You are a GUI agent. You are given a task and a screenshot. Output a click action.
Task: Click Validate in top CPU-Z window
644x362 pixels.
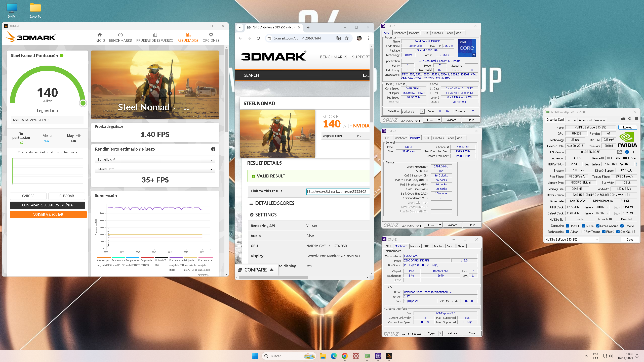(451, 120)
